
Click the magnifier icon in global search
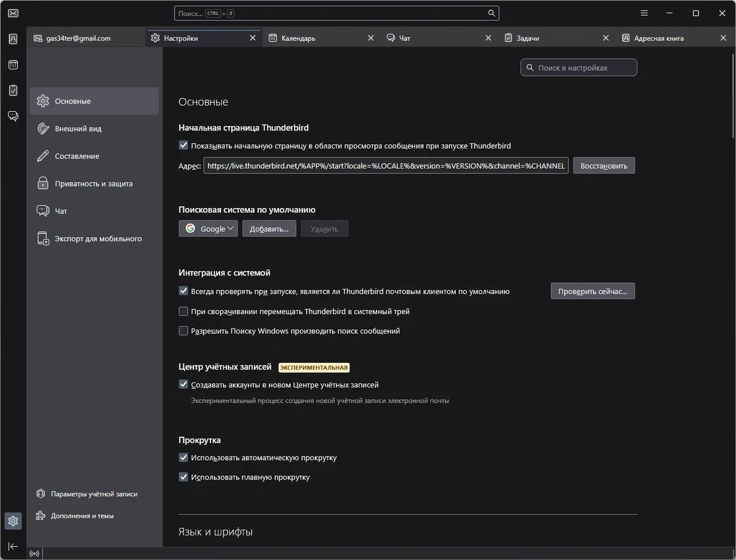click(x=491, y=13)
